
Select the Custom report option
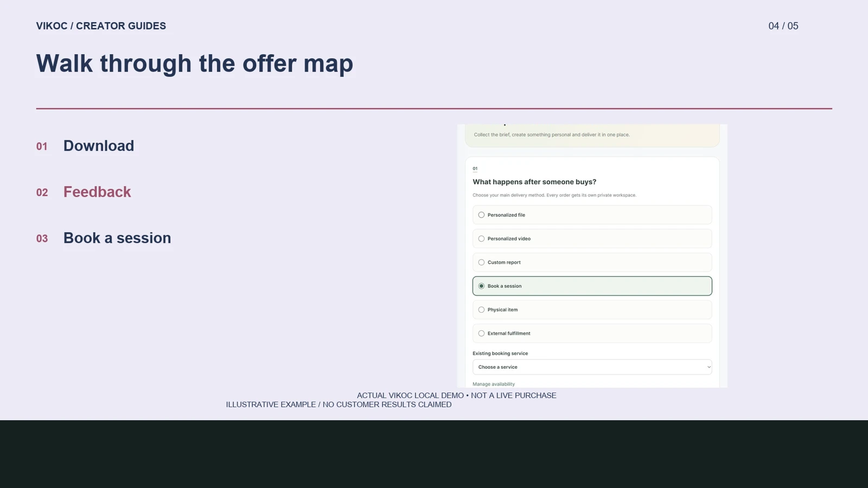pyautogui.click(x=592, y=262)
